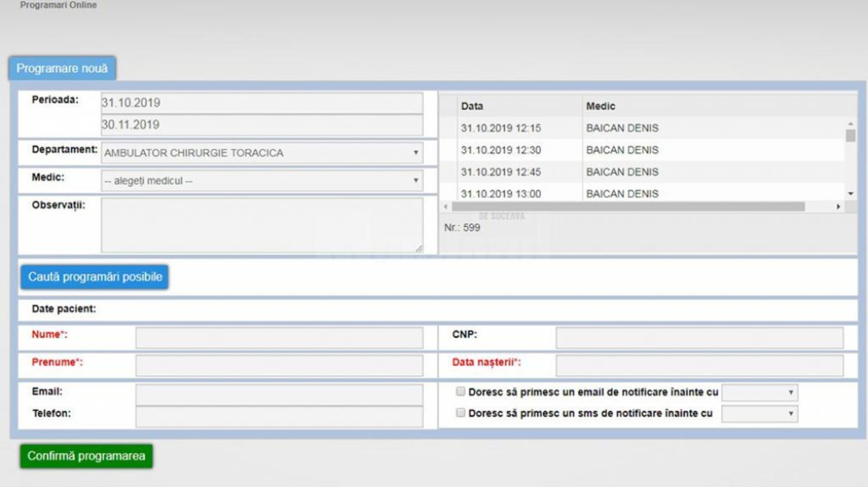The image size is (868, 487).
Task: Click BAICAN DENIS in 12:15 row
Action: pyautogui.click(x=622, y=128)
